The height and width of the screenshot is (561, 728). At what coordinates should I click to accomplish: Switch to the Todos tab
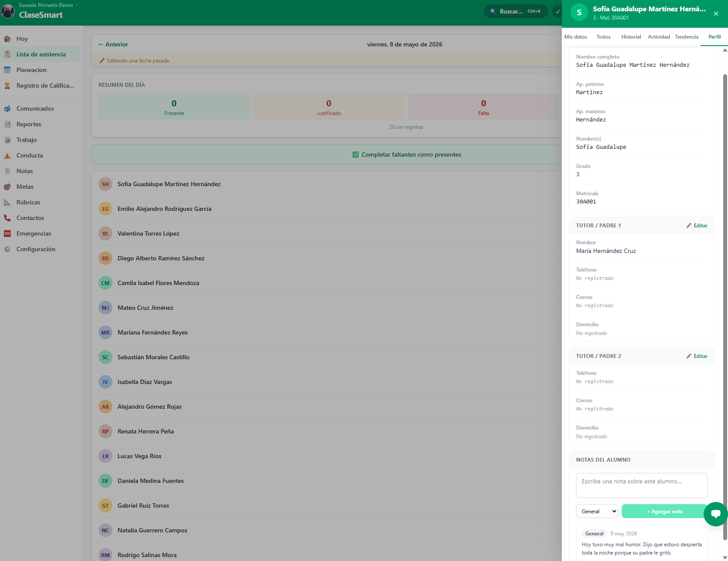pyautogui.click(x=603, y=37)
